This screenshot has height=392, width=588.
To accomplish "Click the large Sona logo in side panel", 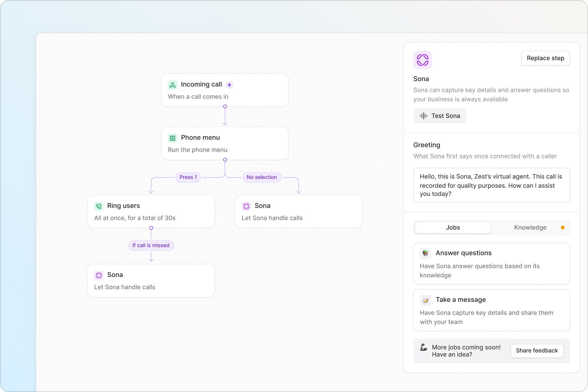I will pos(423,60).
